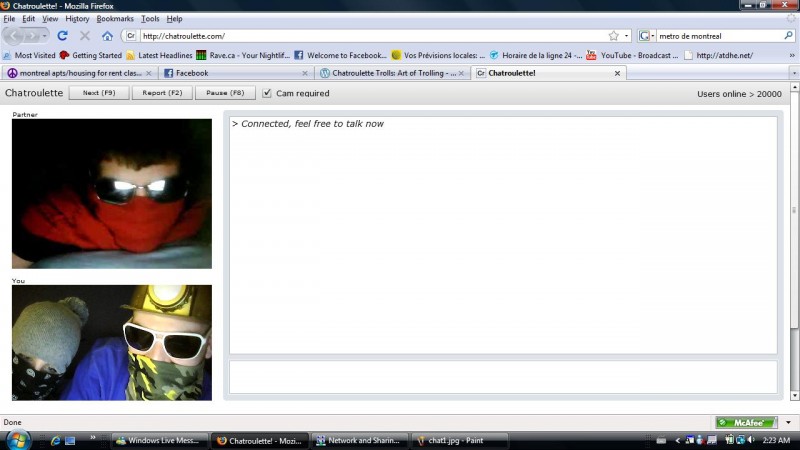The image size is (800, 450).
Task: Open the Getting Started bookmark
Action: [91, 55]
